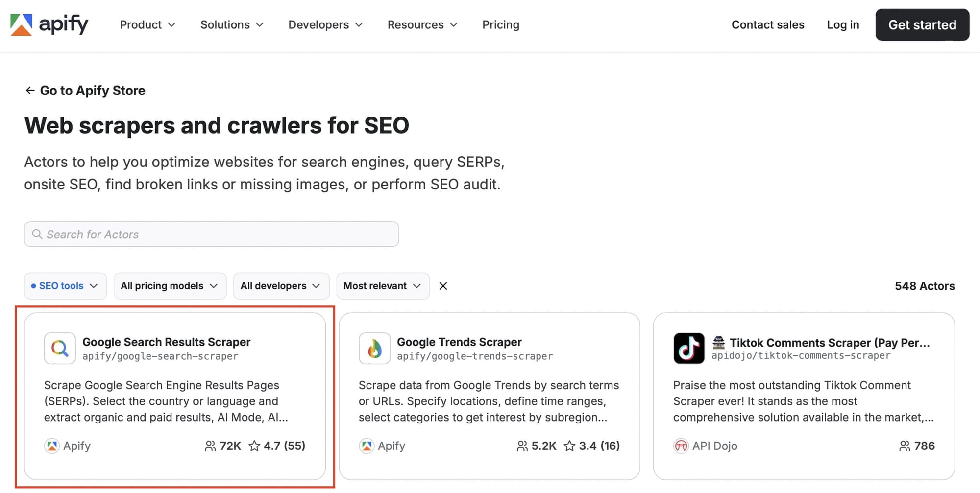This screenshot has height=493, width=980.
Task: Click the star rating icon on Google Trends Scraper
Action: 570,446
